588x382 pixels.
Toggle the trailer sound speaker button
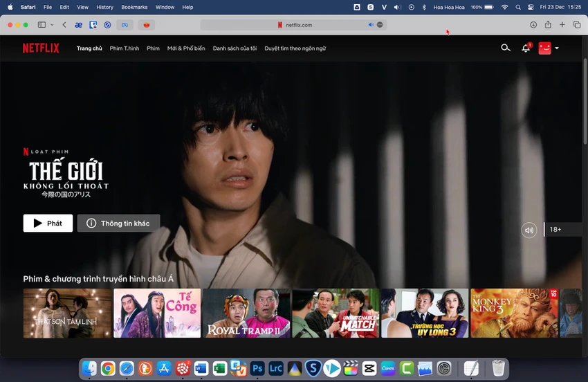click(x=529, y=230)
